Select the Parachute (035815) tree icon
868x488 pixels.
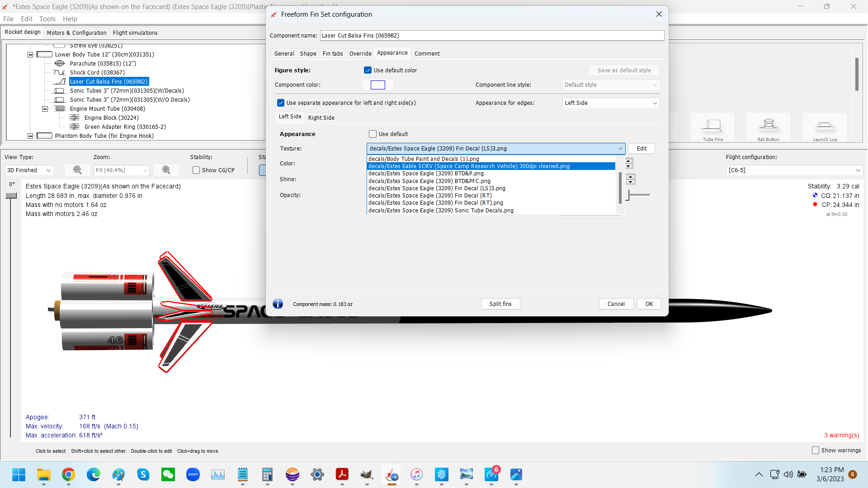pyautogui.click(x=60, y=63)
